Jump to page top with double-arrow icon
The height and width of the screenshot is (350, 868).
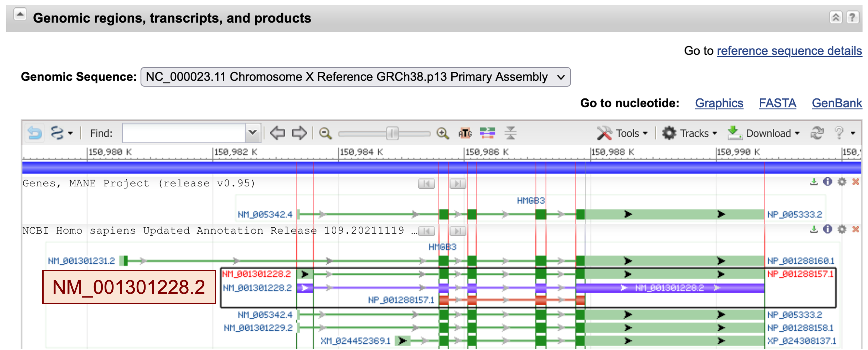pyautogui.click(x=836, y=17)
